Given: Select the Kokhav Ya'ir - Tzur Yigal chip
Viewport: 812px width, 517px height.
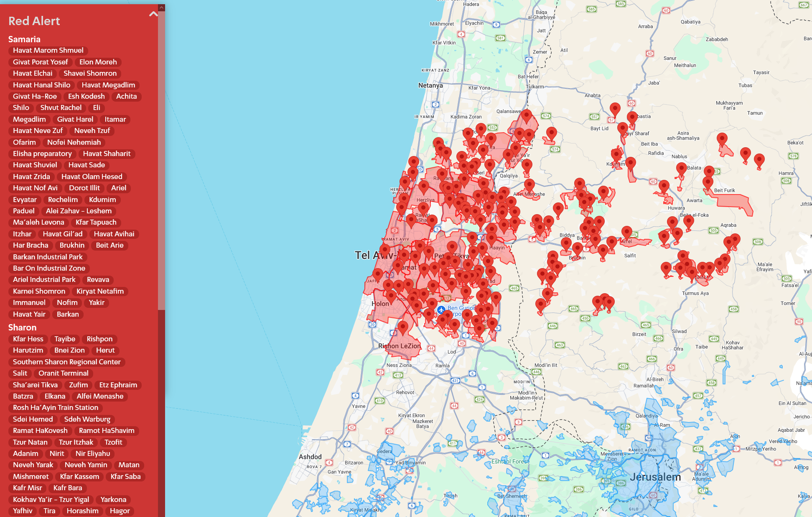Looking at the screenshot, I should click(51, 499).
